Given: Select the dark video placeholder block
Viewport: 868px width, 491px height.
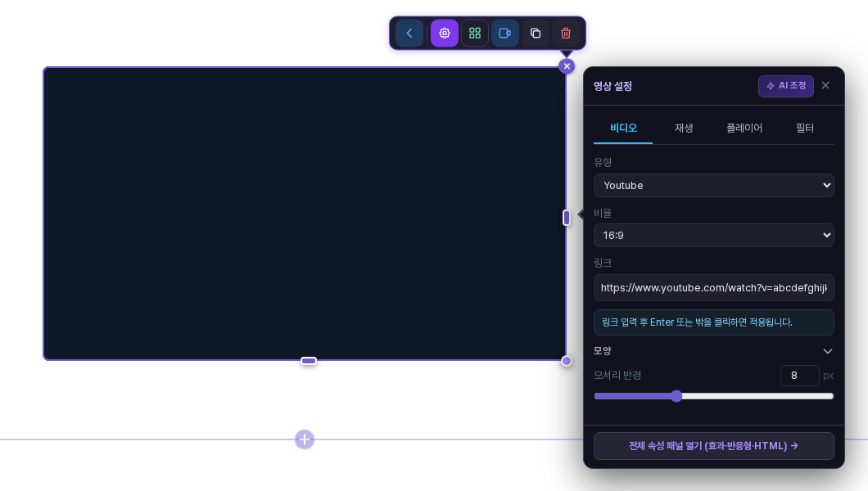Looking at the screenshot, I should pos(305,214).
